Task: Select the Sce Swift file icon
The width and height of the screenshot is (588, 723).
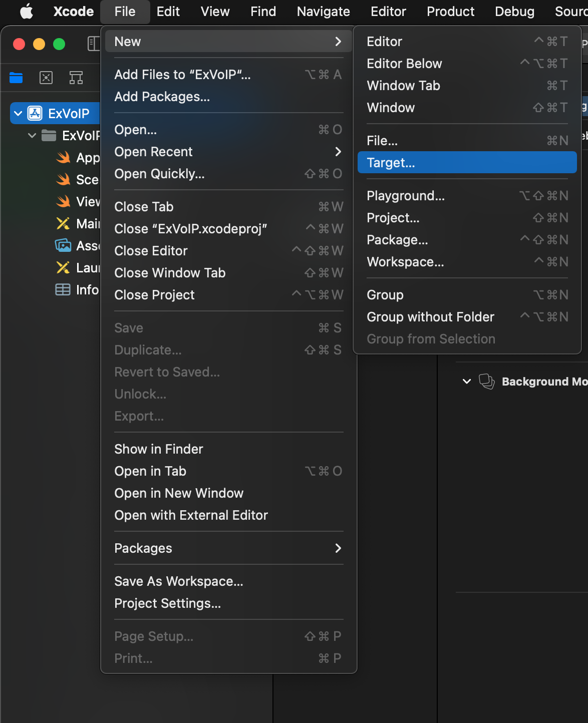Action: (x=63, y=179)
